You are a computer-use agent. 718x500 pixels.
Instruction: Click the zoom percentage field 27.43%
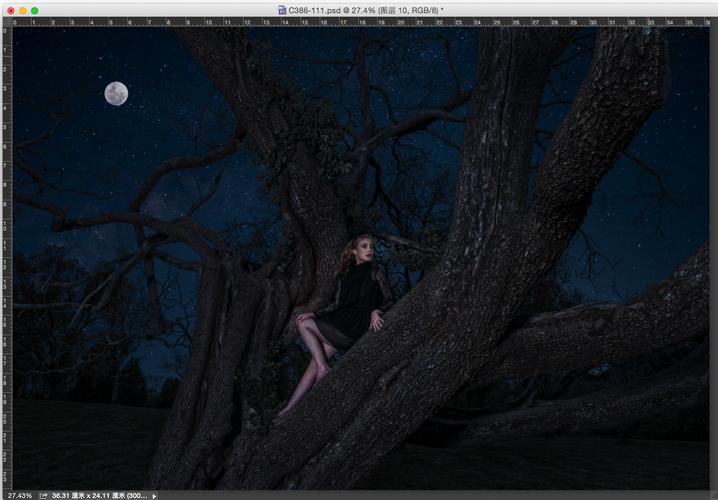pos(17,494)
